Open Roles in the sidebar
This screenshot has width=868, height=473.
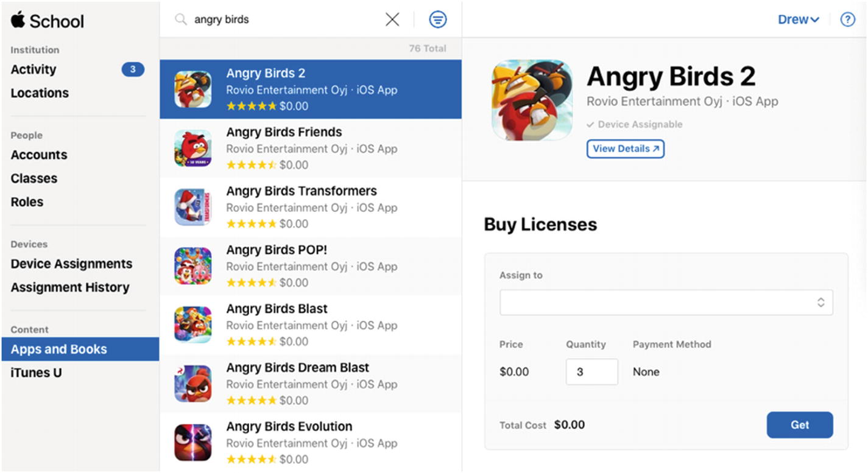pyautogui.click(x=27, y=202)
